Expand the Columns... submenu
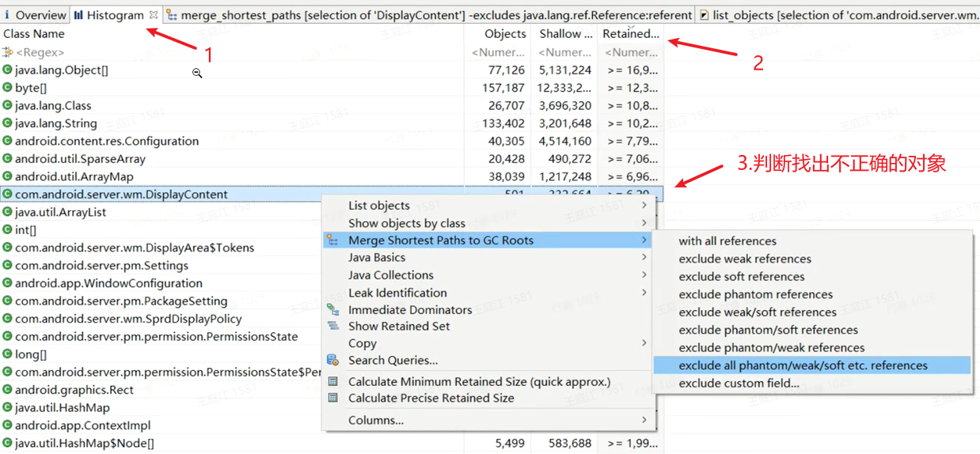Screen dimensions: 980x454 488,420
